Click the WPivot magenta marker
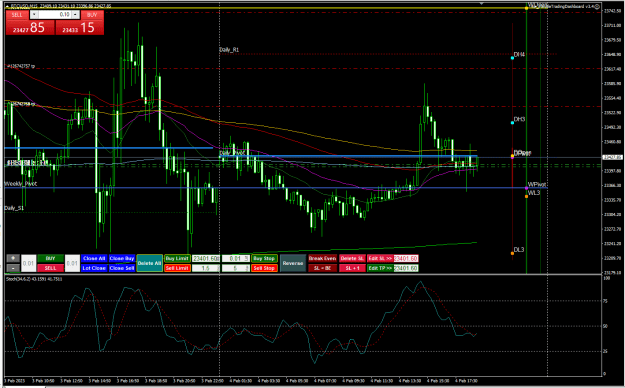 coord(527,188)
